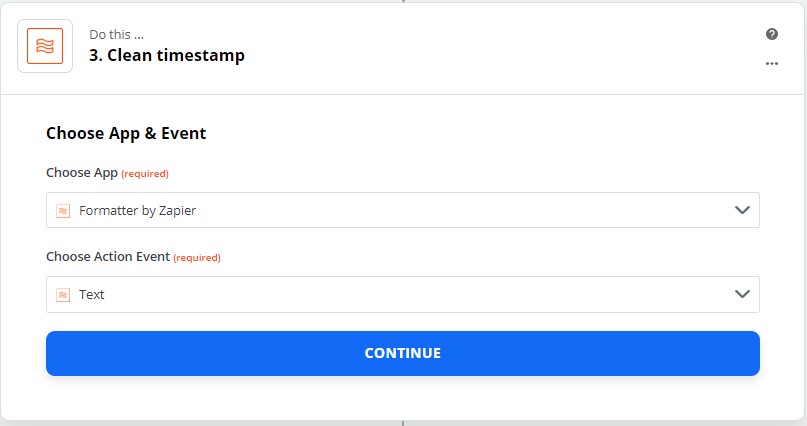Click required tag next to Choose App
Screen dimensions: 807x426
click(x=145, y=174)
